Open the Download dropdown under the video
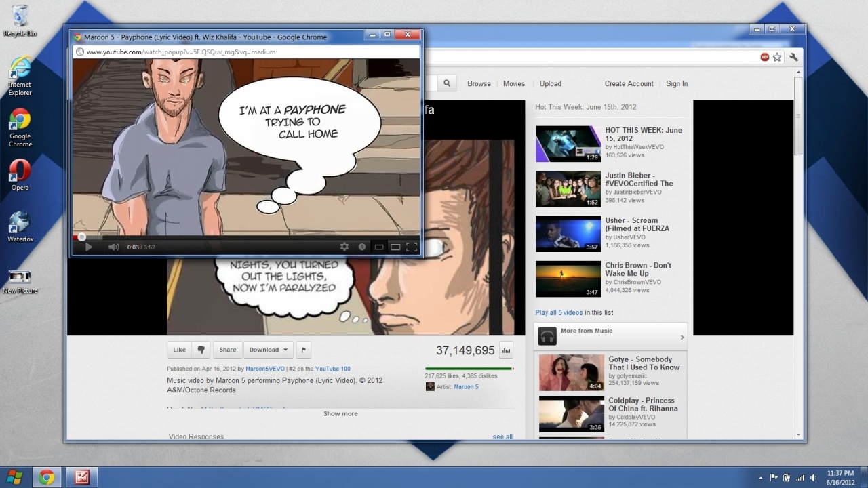The image size is (868, 488). 269,350
